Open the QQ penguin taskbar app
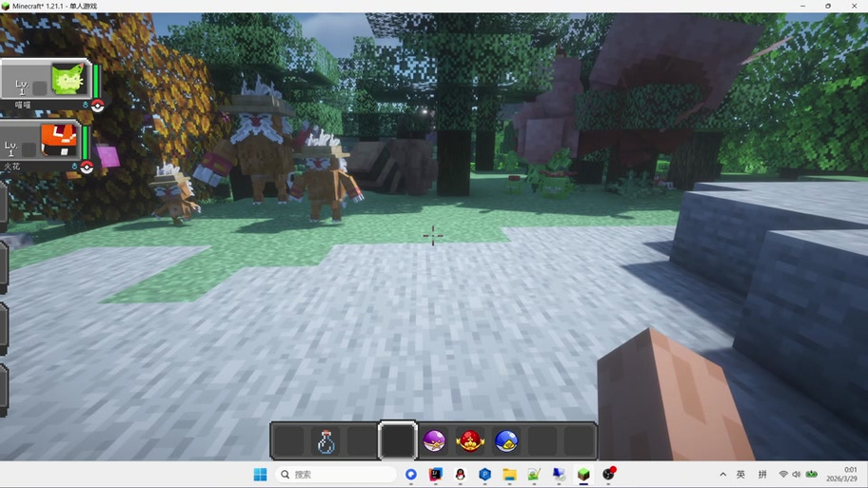Viewport: 868px width, 488px height. click(460, 474)
